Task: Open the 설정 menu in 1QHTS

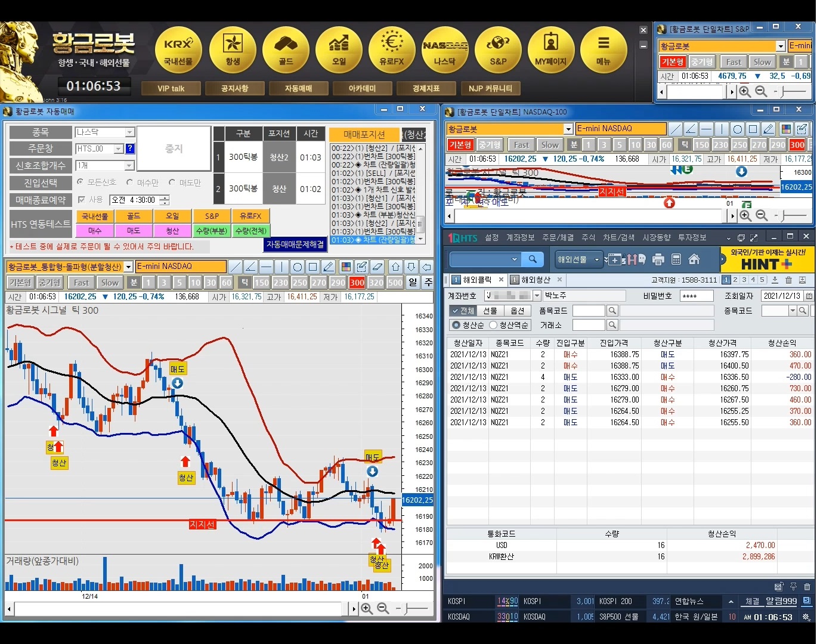Action: (x=492, y=237)
